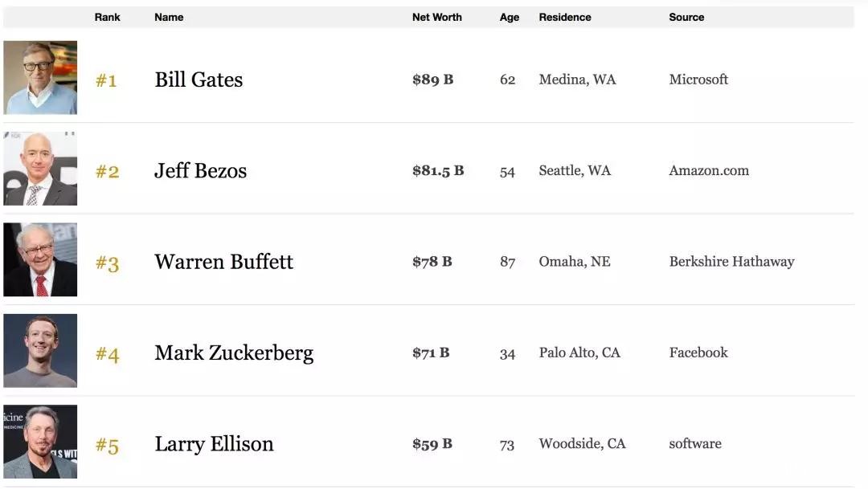
Task: Open the Larry Ellison photo thumbnail
Action: pyautogui.click(x=40, y=442)
